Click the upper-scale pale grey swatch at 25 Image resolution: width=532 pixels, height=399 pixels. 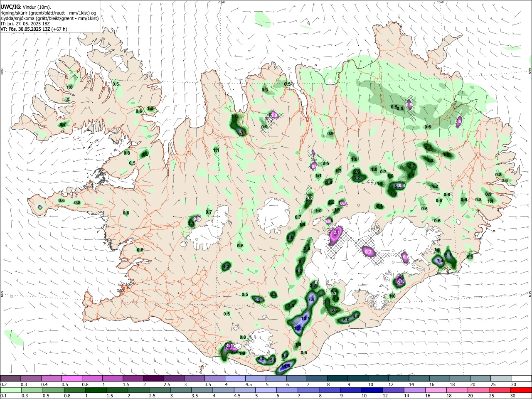[x=501, y=378]
